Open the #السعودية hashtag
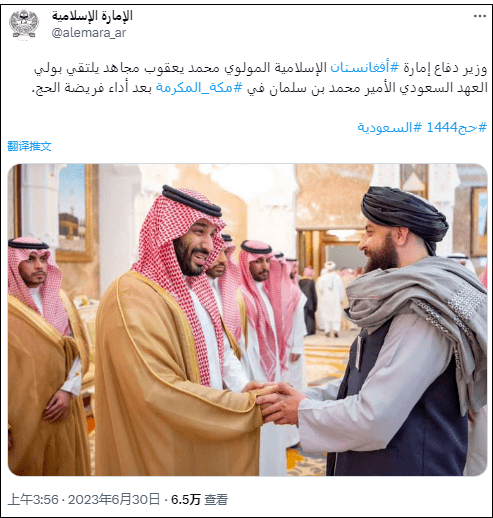Screen dimensions: 493x518 (x=389, y=127)
